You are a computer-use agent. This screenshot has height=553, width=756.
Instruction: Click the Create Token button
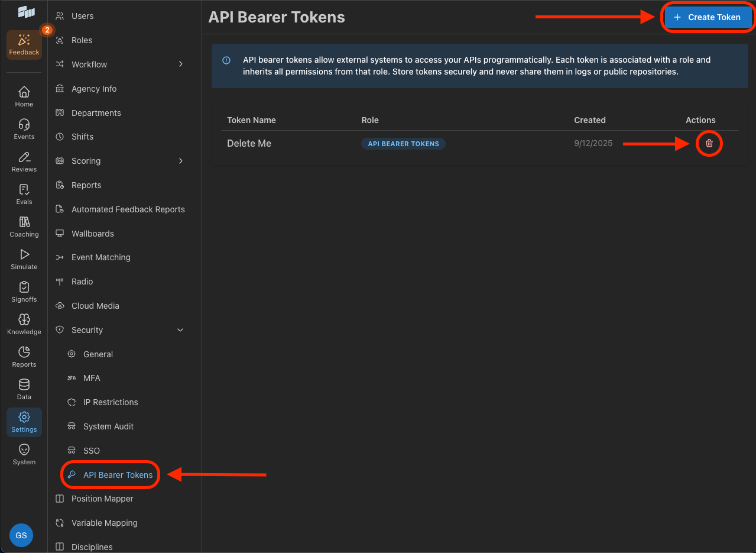(x=707, y=17)
